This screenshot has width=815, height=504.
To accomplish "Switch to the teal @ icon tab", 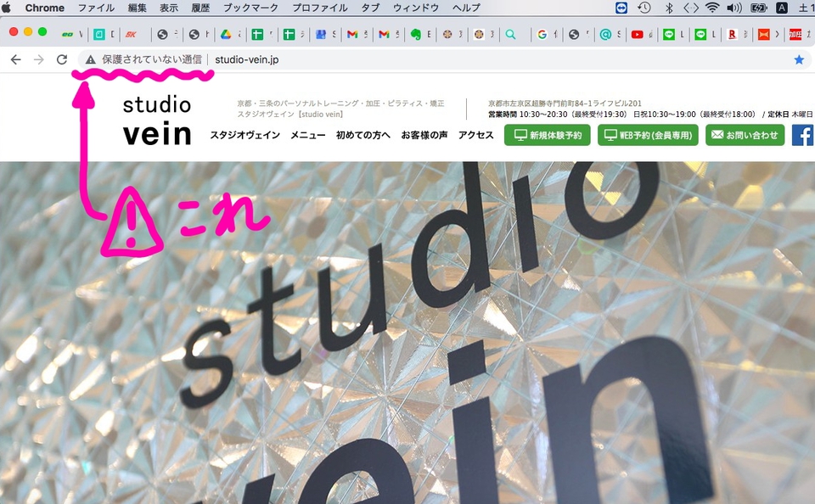I will [x=605, y=34].
